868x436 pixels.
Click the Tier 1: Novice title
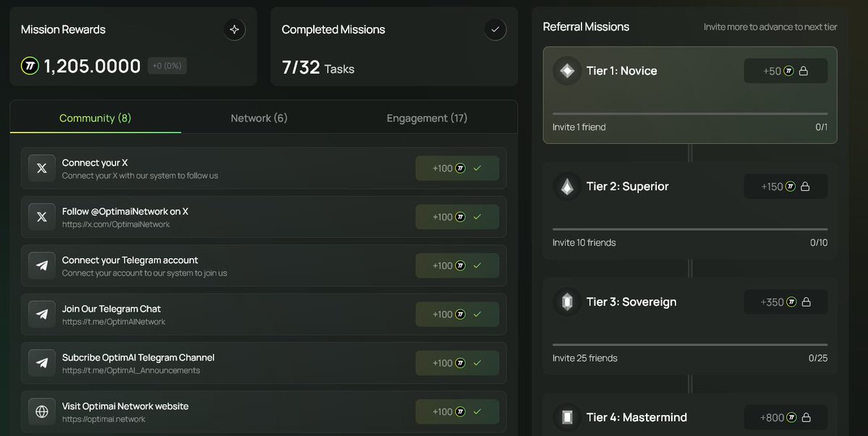tap(621, 71)
